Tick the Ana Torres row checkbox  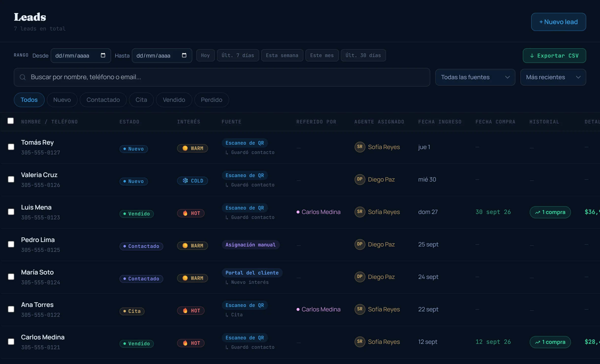pos(11,309)
